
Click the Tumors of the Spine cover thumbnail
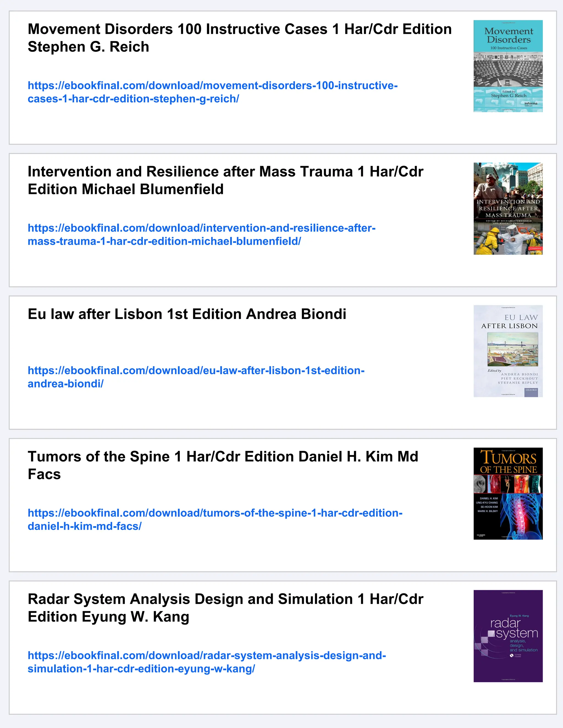(x=508, y=493)
